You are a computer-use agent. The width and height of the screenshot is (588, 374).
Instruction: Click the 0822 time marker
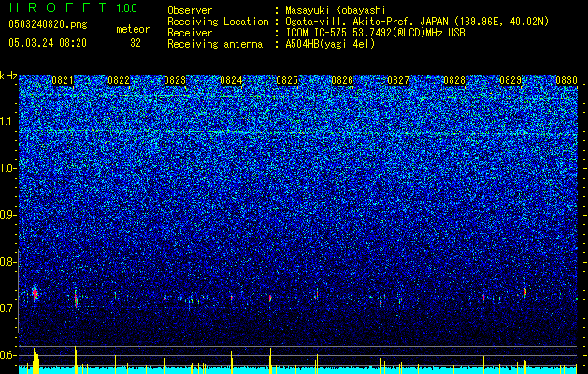click(x=119, y=80)
